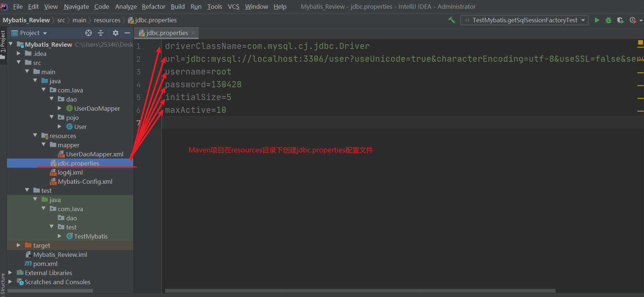
Task: Expand the .idea folder
Action: [x=19, y=53]
